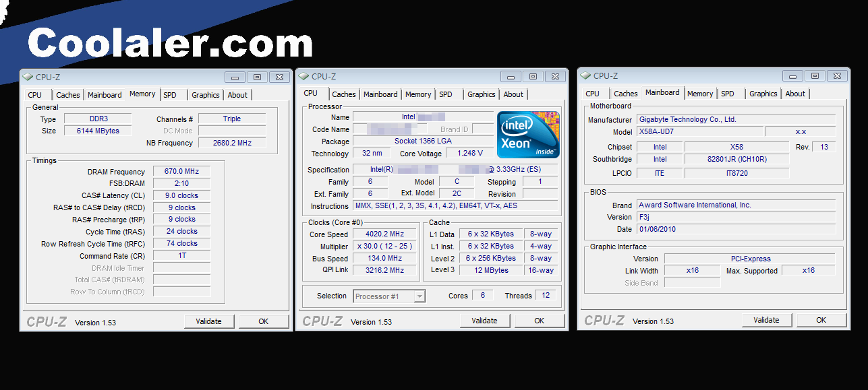Screen dimensions: 868x390
Task: Click the CPU-Z title icon in Mainboard window
Action: coord(585,75)
